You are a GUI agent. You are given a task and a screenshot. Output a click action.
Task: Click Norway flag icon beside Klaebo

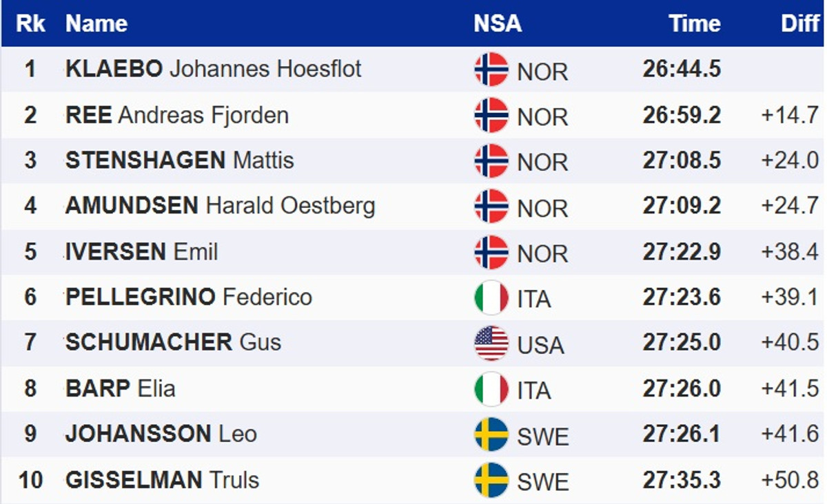[x=491, y=70]
